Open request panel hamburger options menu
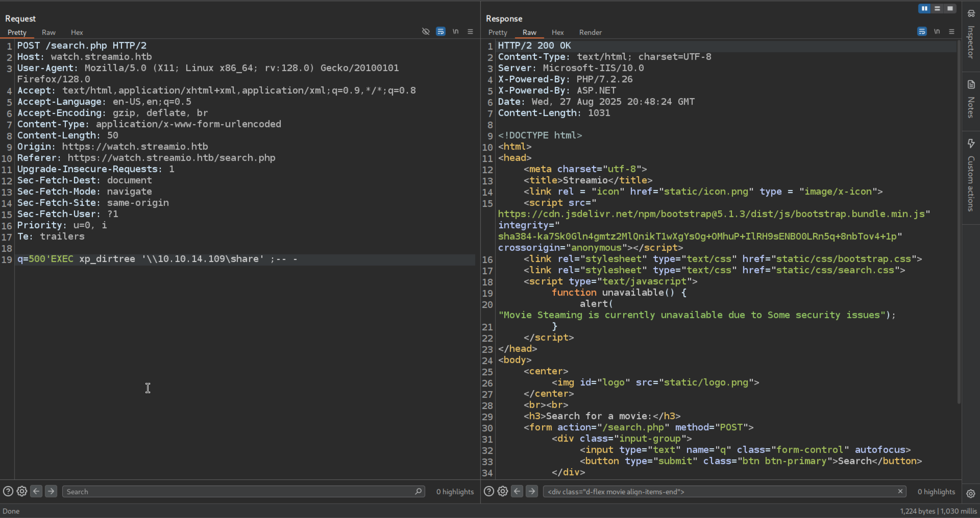The image size is (980, 518). click(470, 32)
